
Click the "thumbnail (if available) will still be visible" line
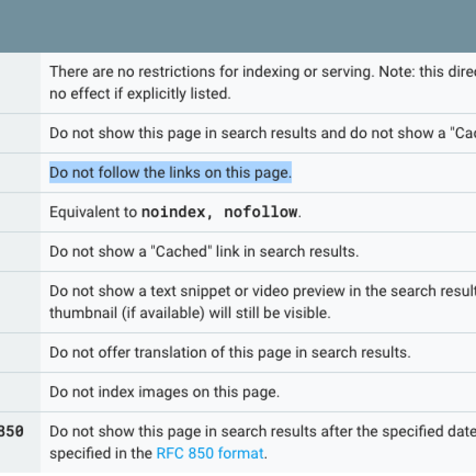(190, 313)
